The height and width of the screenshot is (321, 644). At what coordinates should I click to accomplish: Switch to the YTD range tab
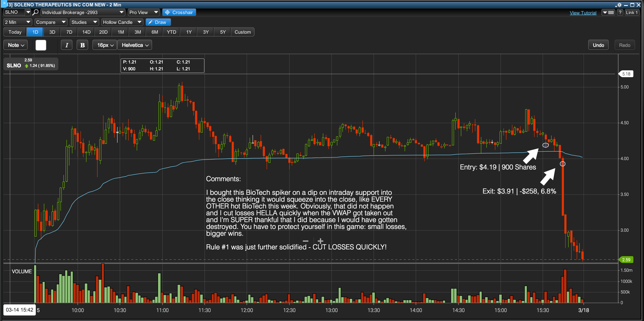click(171, 32)
